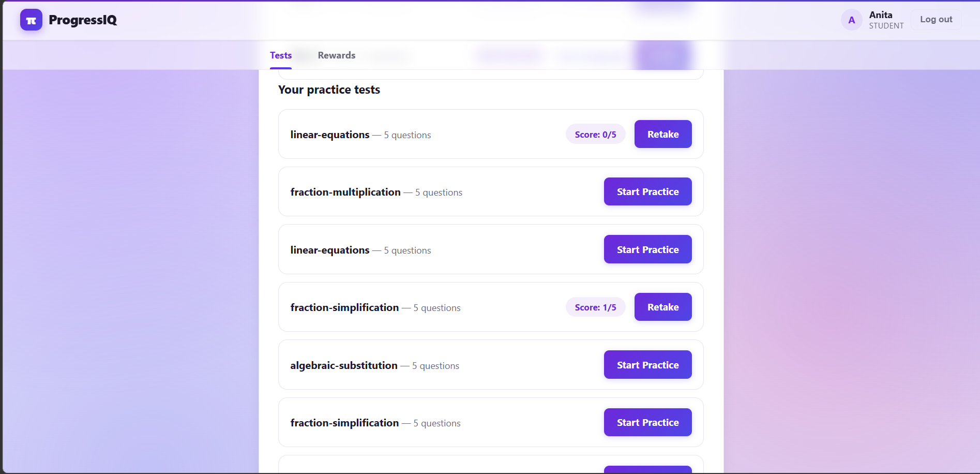The height and width of the screenshot is (474, 980).
Task: Click the Anita STUDENT name label
Action: tap(886, 20)
